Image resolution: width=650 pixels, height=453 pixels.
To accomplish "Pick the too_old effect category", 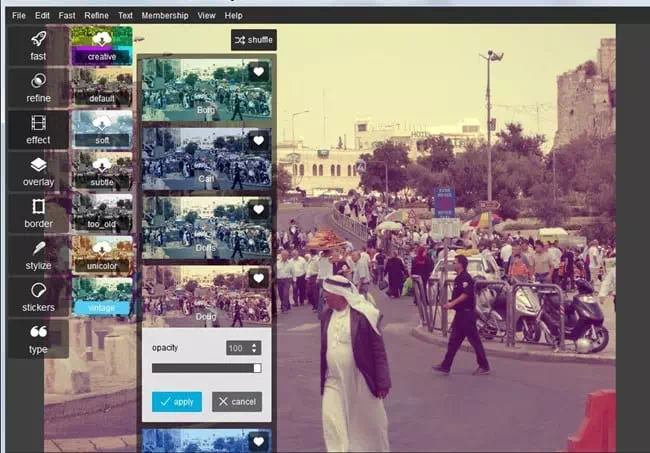I will tap(102, 213).
